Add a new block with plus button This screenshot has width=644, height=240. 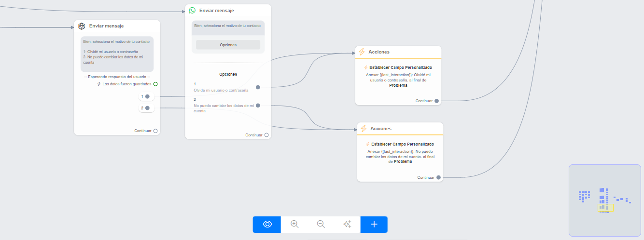[x=374, y=224]
